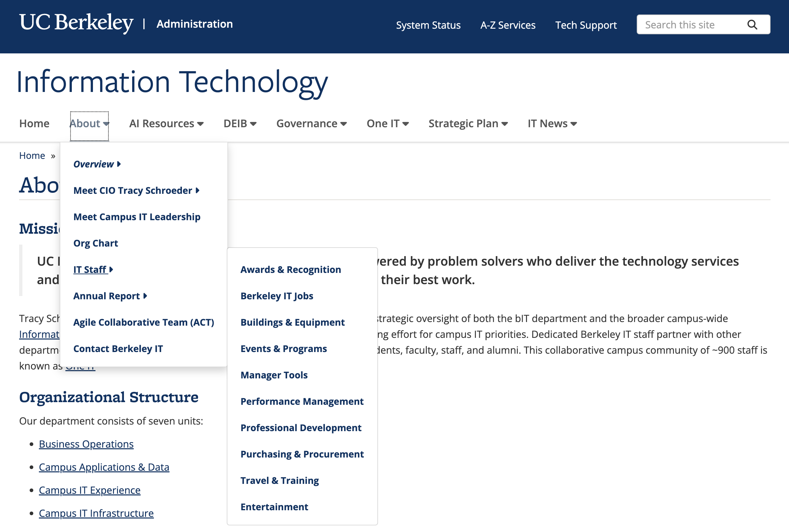Open the One IT dropdown
The height and width of the screenshot is (532, 789).
387,124
